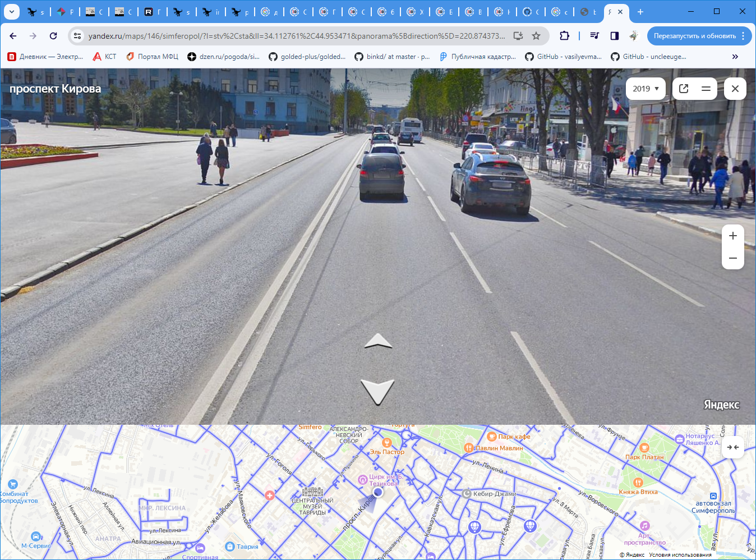The height and width of the screenshot is (560, 756).
Task: Open the media controls button
Action: [594, 36]
